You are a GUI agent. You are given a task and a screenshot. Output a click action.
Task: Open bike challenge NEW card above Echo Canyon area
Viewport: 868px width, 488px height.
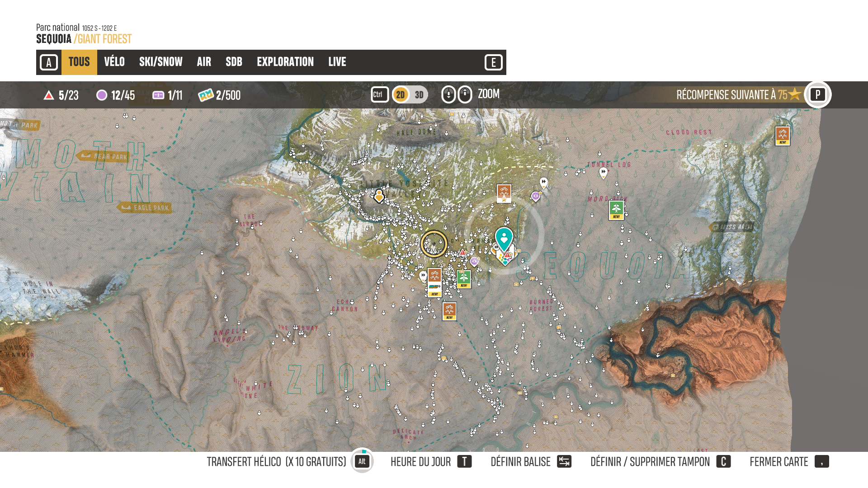pos(449,311)
